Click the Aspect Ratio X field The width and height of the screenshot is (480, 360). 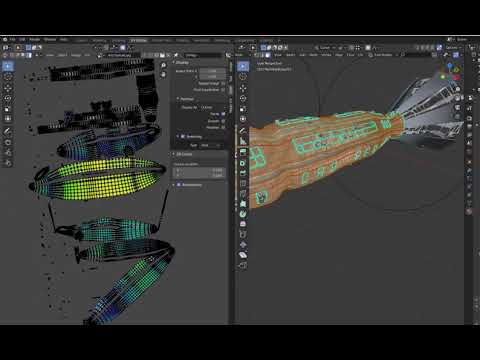point(212,71)
